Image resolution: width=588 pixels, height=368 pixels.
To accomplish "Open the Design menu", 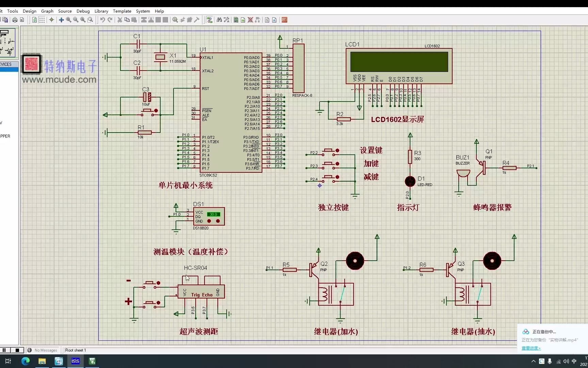I will point(30,11).
